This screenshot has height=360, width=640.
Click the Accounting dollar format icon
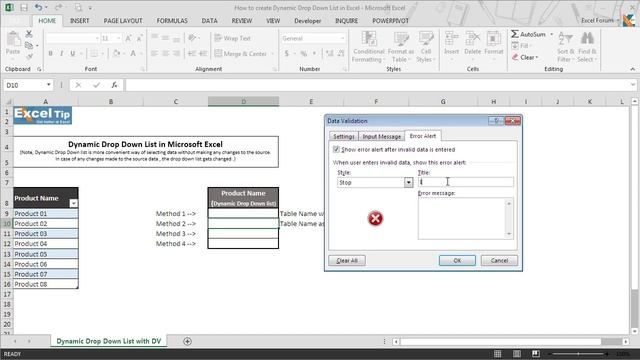287,53
